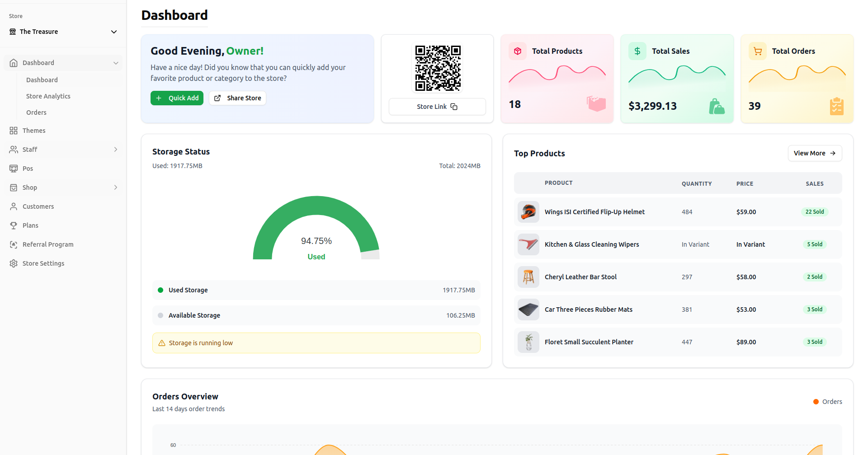This screenshot has height=455, width=868.
Task: Expand the Shop submenu
Action: point(116,188)
